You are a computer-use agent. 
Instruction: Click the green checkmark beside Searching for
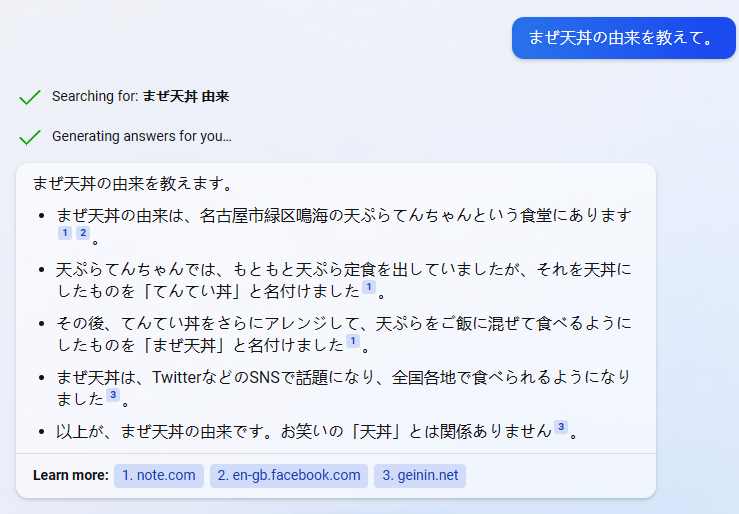pos(30,97)
